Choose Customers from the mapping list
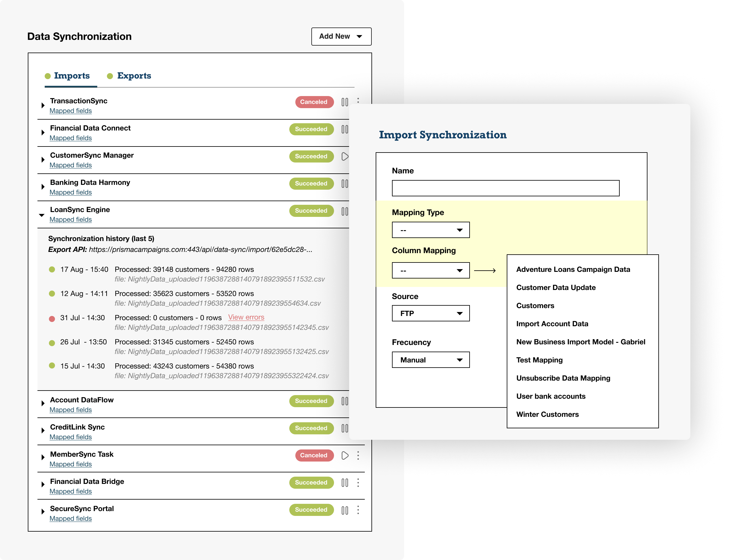Viewport: 729px width, 560px height. [535, 306]
